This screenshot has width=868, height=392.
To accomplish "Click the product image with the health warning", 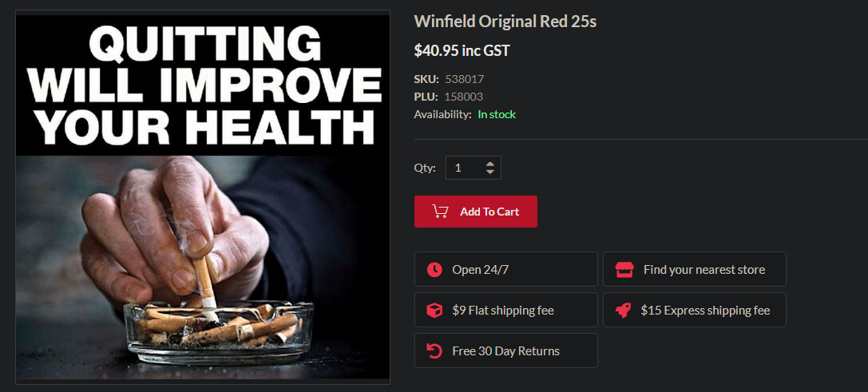I will click(x=203, y=196).
